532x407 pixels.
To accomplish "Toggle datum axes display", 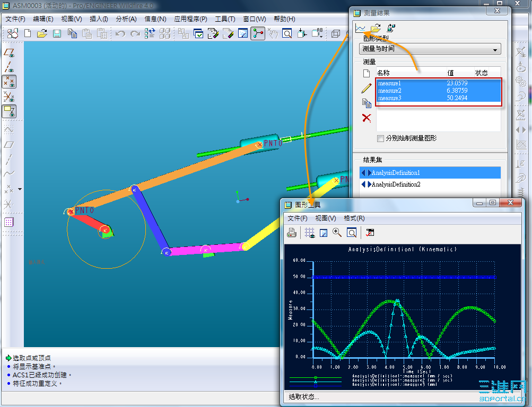I will tap(9, 67).
